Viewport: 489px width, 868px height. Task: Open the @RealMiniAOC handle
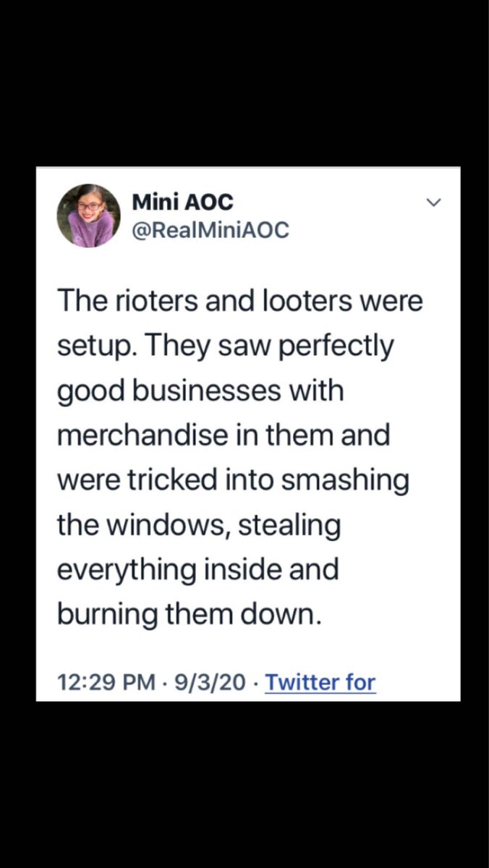pos(210,230)
